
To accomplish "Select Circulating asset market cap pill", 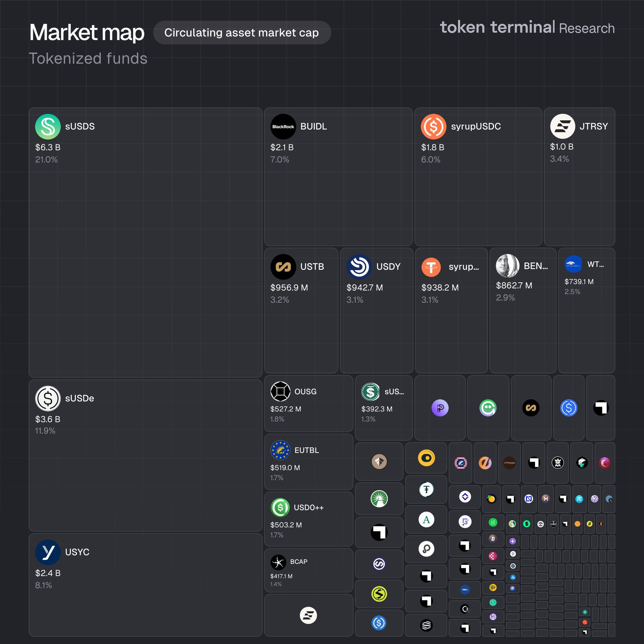I will [x=242, y=33].
